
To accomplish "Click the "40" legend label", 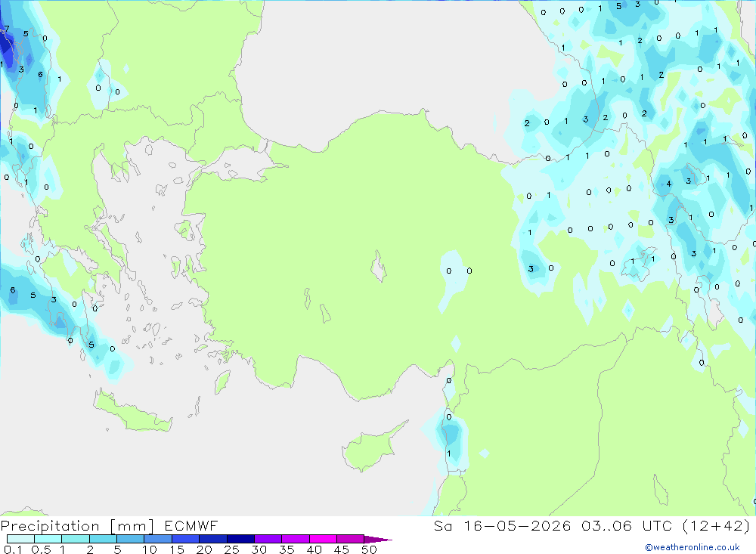I will pos(314,549).
